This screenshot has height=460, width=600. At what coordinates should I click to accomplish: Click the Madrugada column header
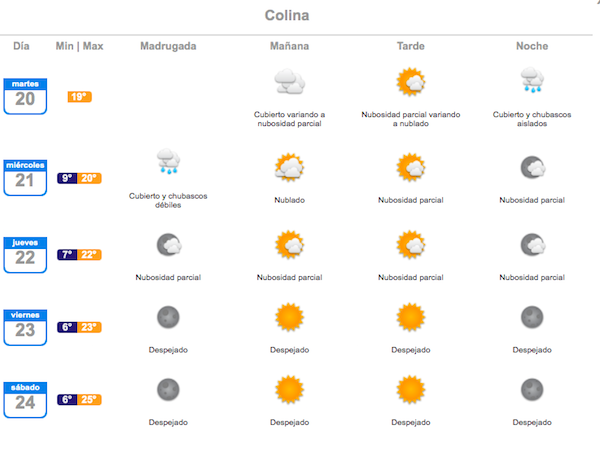[168, 46]
